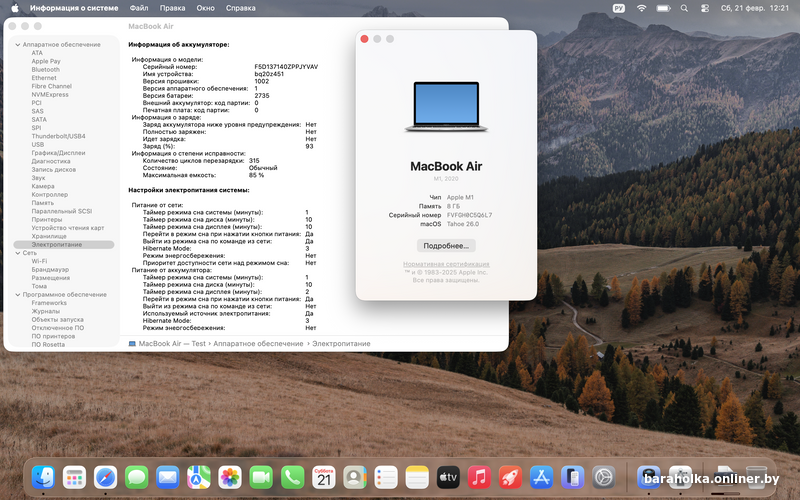Viewport: 800px width, 500px height.
Task: Switch the РУ keyboard input source
Action: (x=618, y=7)
